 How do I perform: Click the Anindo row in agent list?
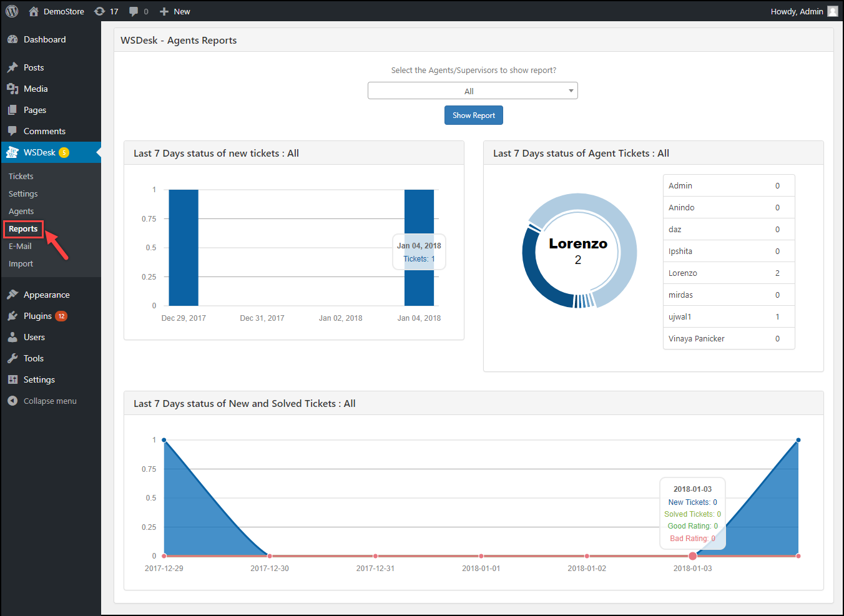coord(729,207)
